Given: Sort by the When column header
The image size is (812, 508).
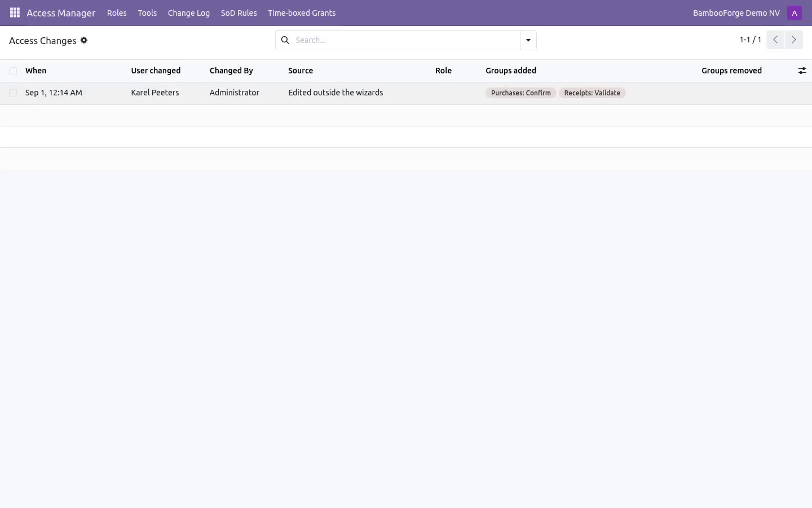Looking at the screenshot, I should pos(36,71).
